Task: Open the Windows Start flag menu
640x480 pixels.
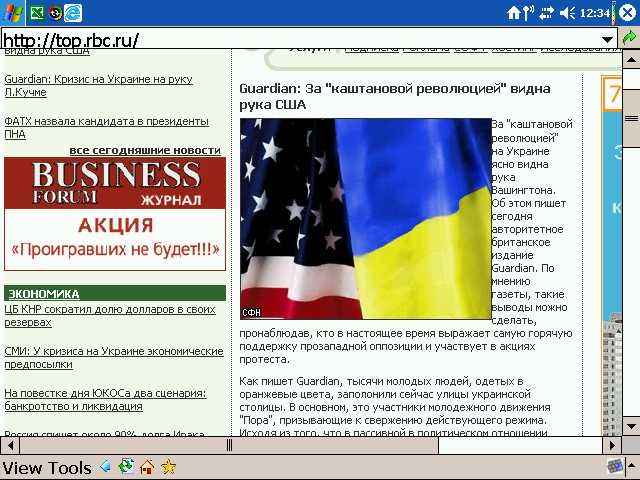Action: click(x=12, y=13)
